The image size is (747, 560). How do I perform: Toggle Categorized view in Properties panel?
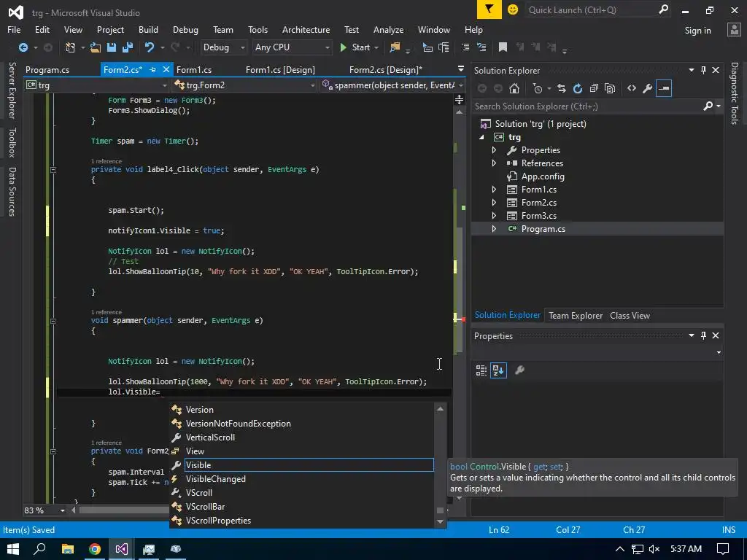pos(481,370)
